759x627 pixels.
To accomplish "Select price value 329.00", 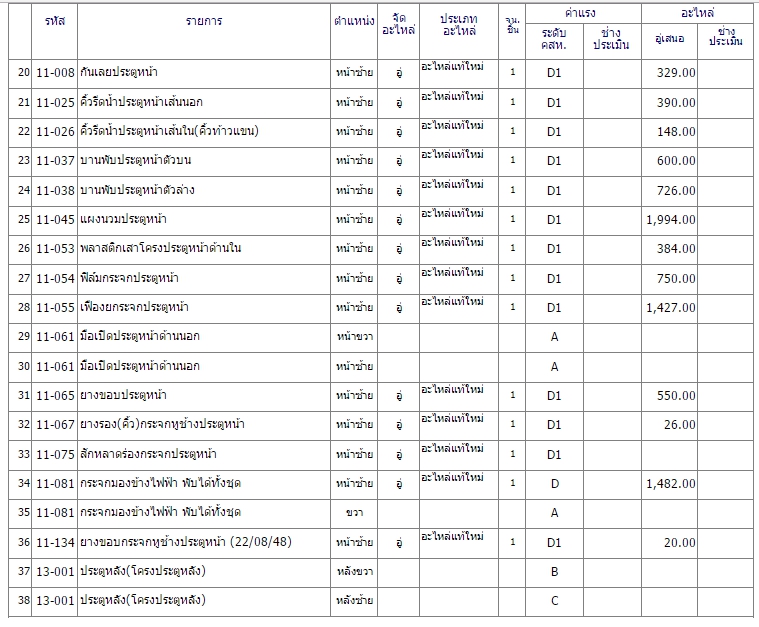I will [x=676, y=73].
